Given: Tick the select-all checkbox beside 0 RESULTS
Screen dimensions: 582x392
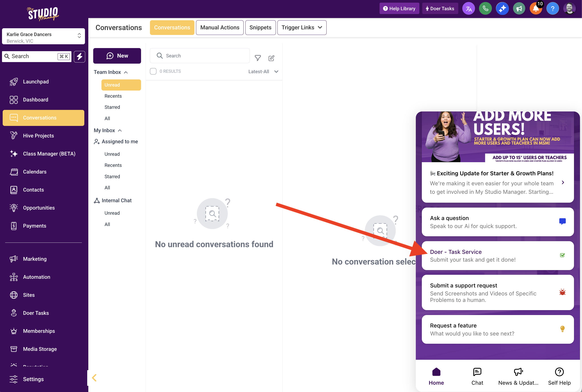Looking at the screenshot, I should pos(153,71).
